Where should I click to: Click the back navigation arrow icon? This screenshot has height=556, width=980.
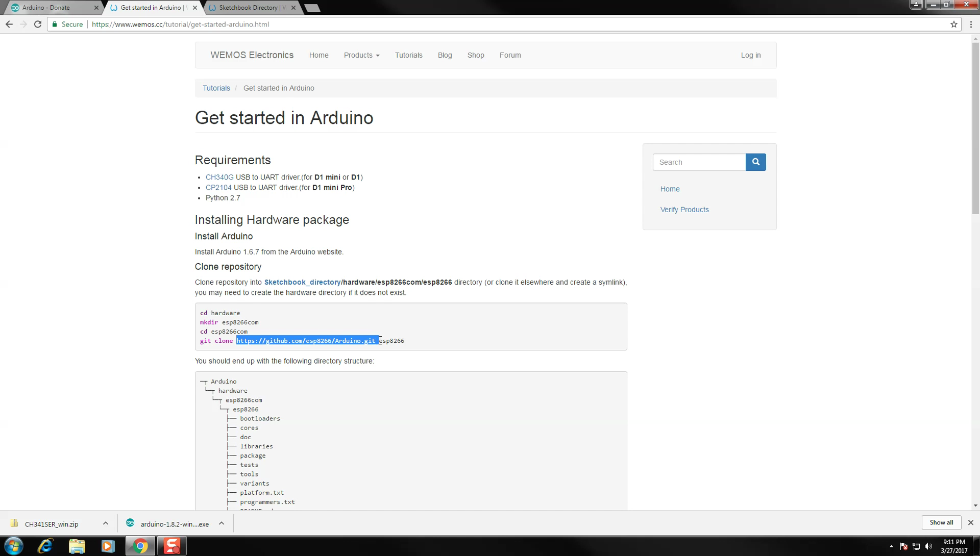click(x=9, y=24)
